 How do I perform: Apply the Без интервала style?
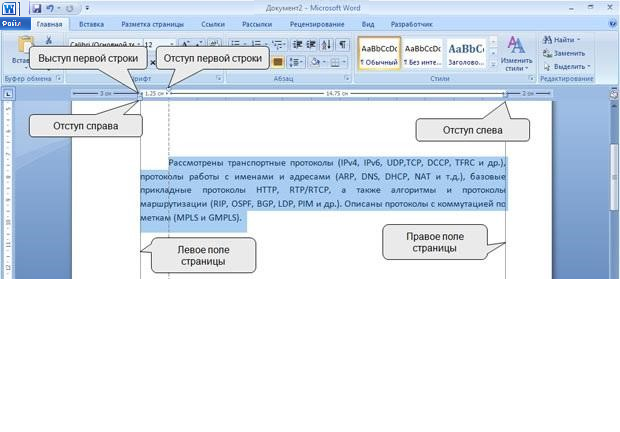pyautogui.click(x=423, y=53)
